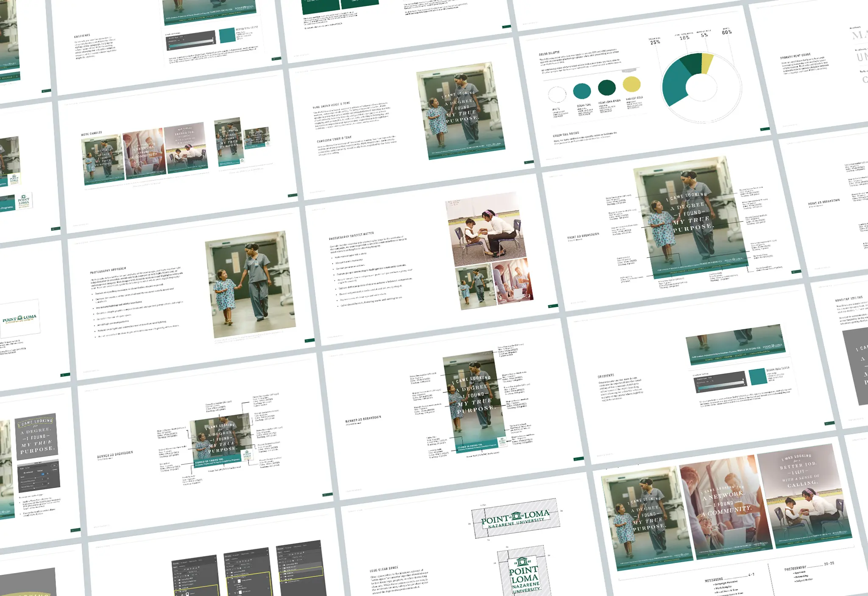Open the "MESSAGING 4-7" contents entry

pyautogui.click(x=729, y=577)
